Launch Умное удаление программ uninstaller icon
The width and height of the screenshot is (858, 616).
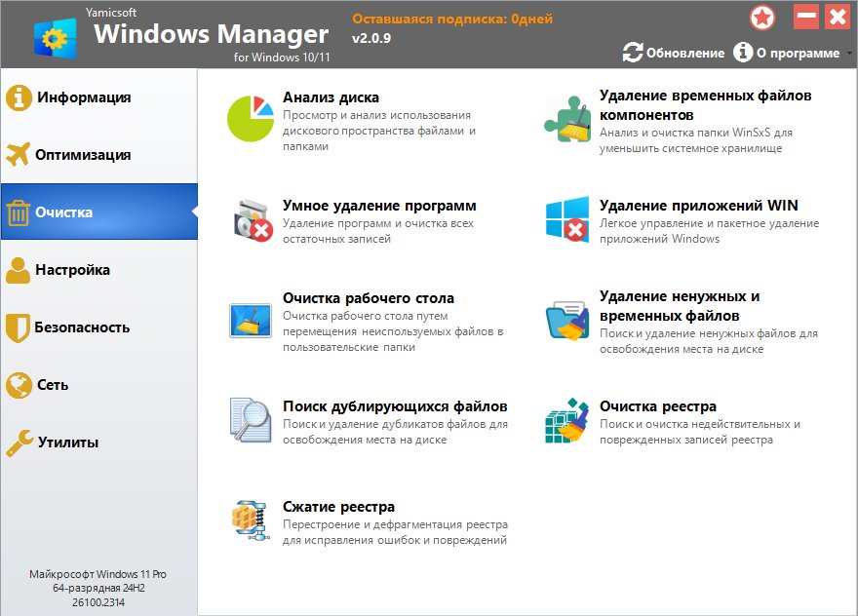click(x=252, y=220)
